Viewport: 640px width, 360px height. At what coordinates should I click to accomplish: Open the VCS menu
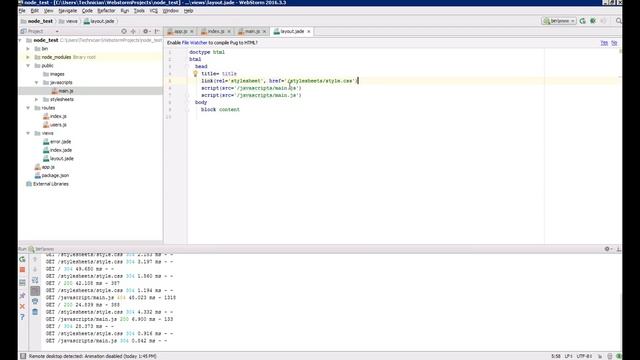tap(153, 11)
